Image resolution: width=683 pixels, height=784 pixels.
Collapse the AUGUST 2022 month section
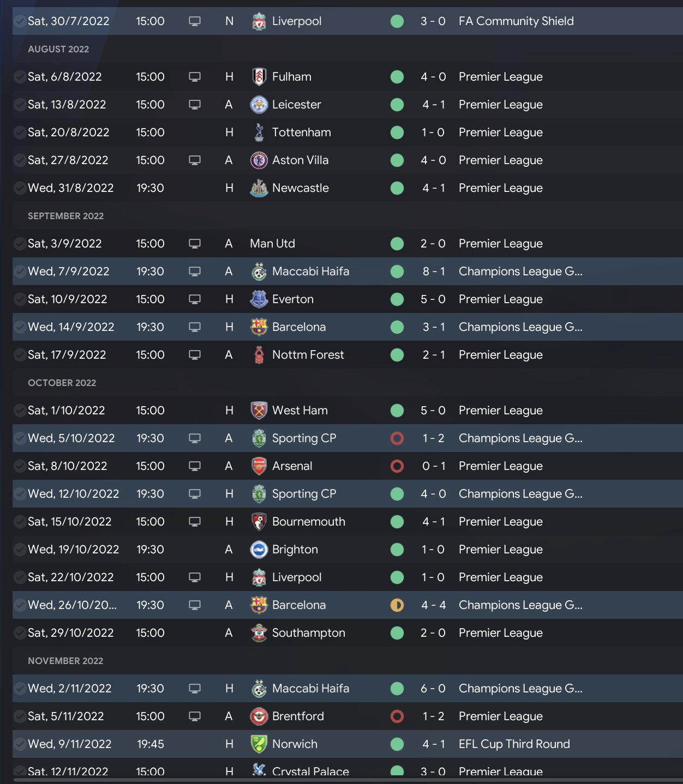point(58,49)
